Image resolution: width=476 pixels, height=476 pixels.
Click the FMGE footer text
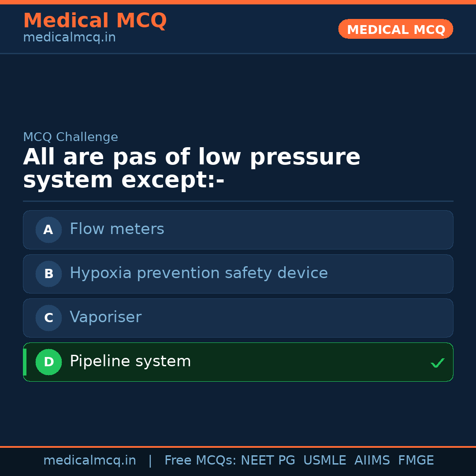pyautogui.click(x=416, y=461)
